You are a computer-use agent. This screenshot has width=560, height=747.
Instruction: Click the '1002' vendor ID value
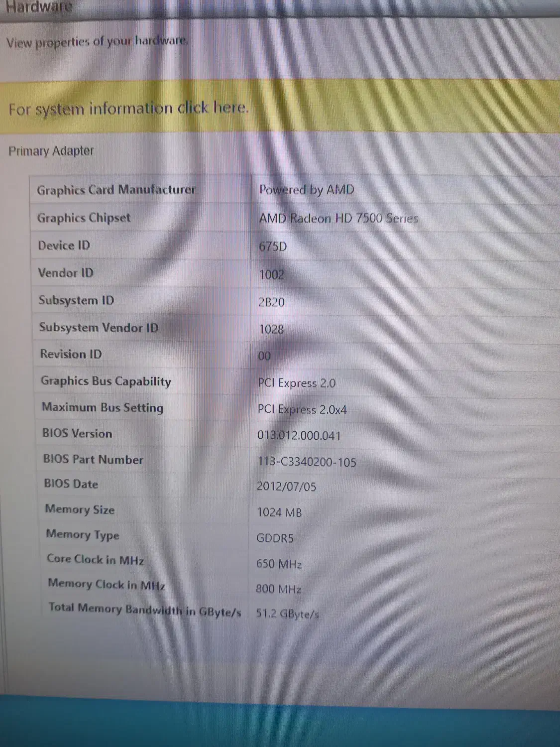tap(272, 274)
